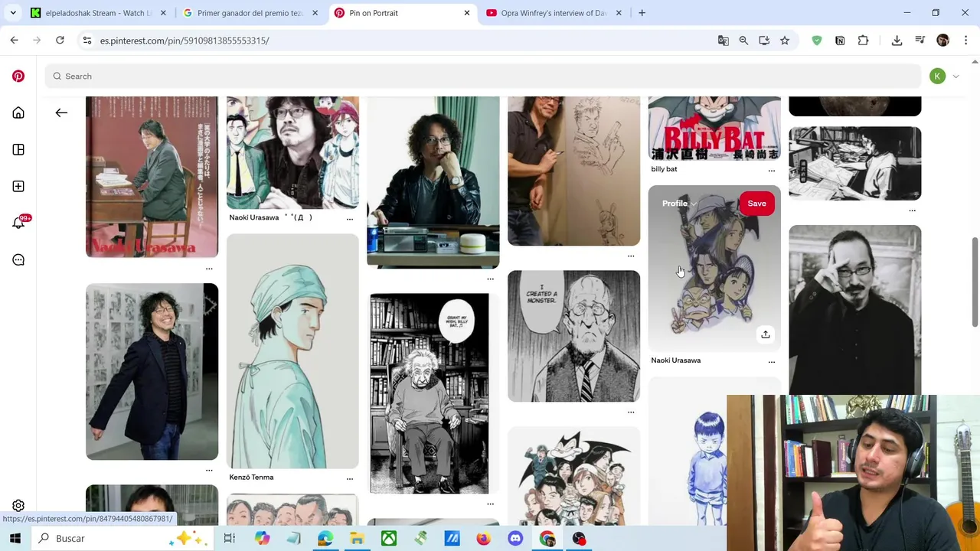Switch to elpeladoshak Stream tab
Image resolution: width=980 pixels, height=551 pixels.
click(96, 13)
